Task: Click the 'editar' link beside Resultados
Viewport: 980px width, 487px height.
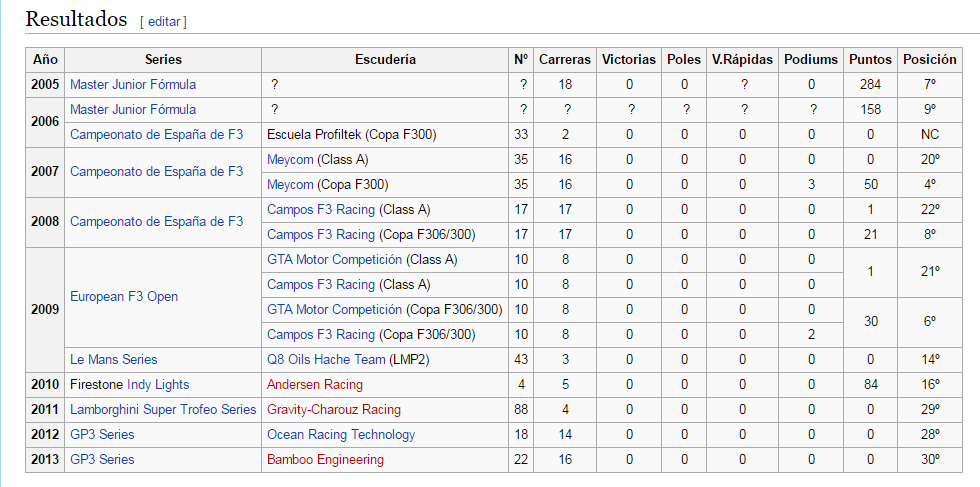Action: [164, 22]
